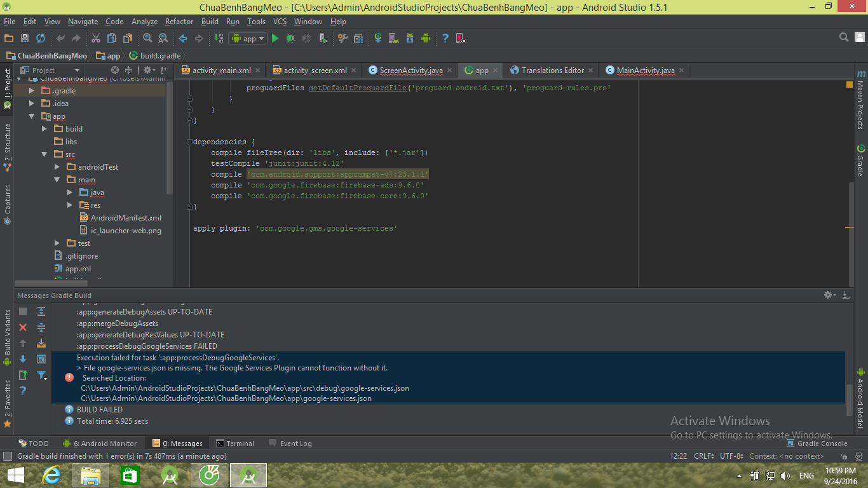Click the Debug app bug icon
This screenshot has width=868, height=488.
tap(290, 39)
